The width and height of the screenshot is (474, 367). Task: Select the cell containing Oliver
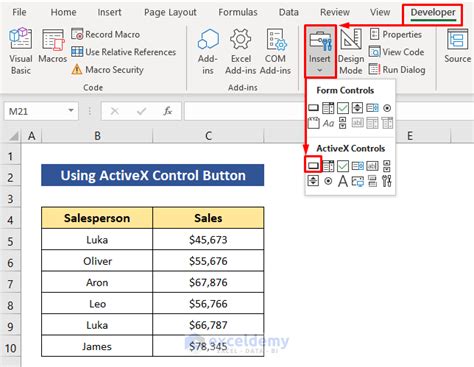click(97, 261)
